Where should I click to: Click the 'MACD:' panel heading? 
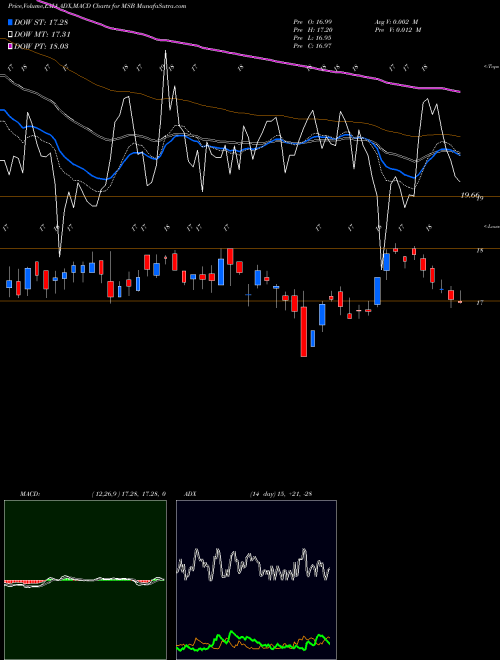(x=29, y=494)
